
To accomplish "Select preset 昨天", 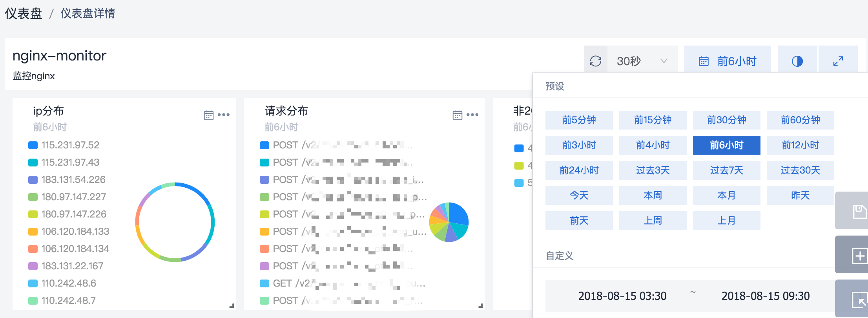I will [800, 195].
